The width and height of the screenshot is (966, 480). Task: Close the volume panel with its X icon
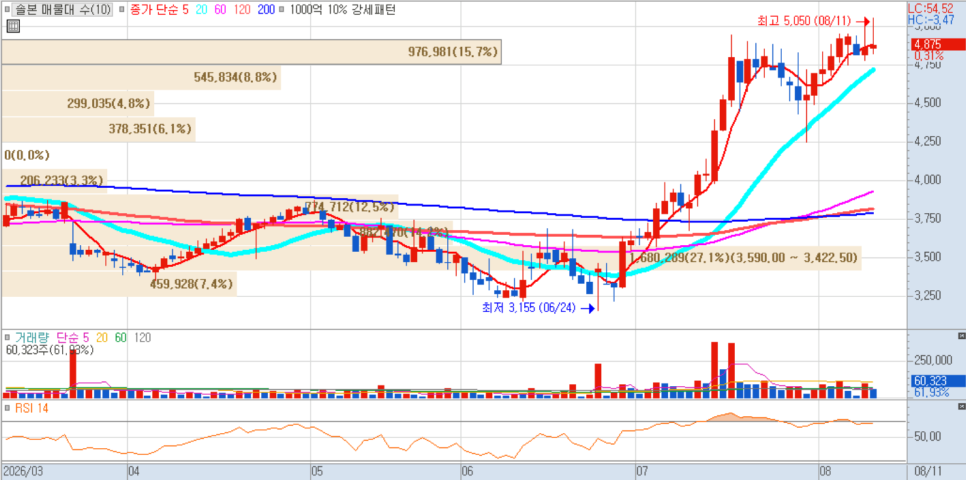click(x=962, y=336)
